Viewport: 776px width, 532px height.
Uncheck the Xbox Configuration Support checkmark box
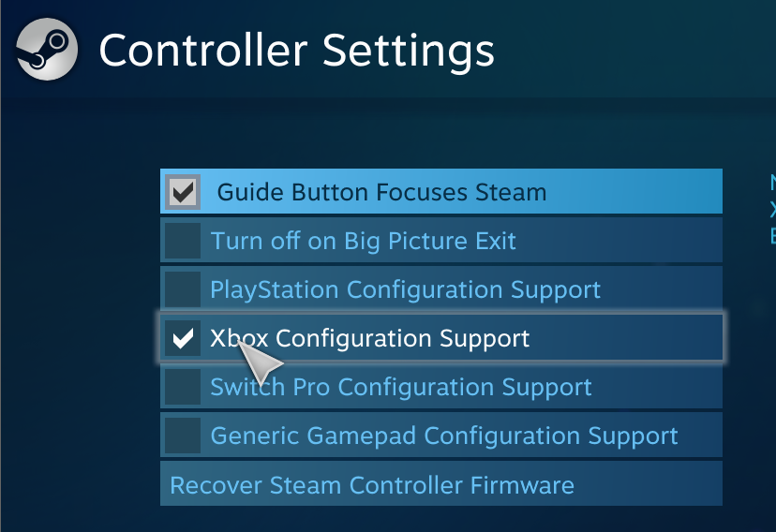[x=183, y=338]
